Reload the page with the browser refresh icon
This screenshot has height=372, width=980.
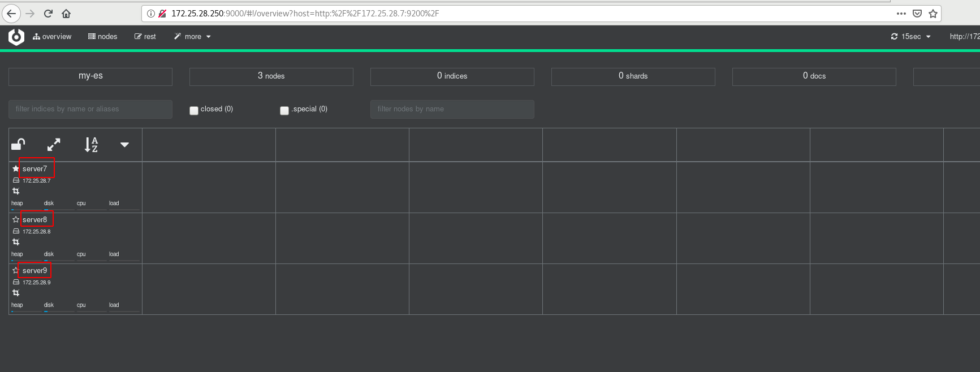pos(48,14)
